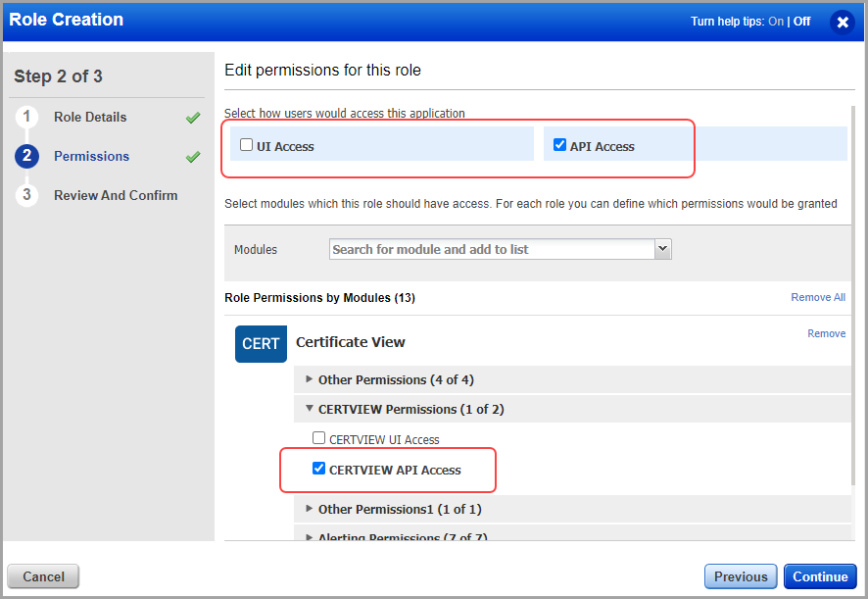This screenshot has width=868, height=599.
Task: Click the Remove All link
Action: pos(818,297)
